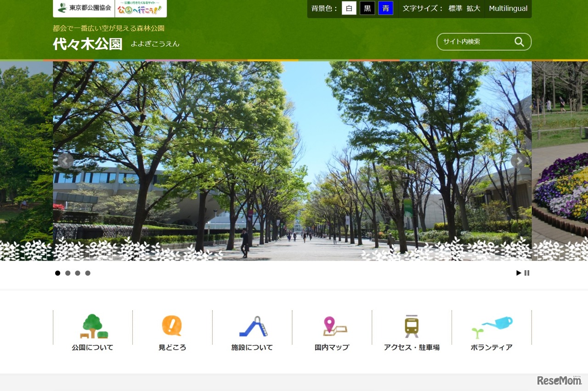The height and width of the screenshot is (391, 588).
Task: Click the search magnifier icon
Action: (519, 41)
